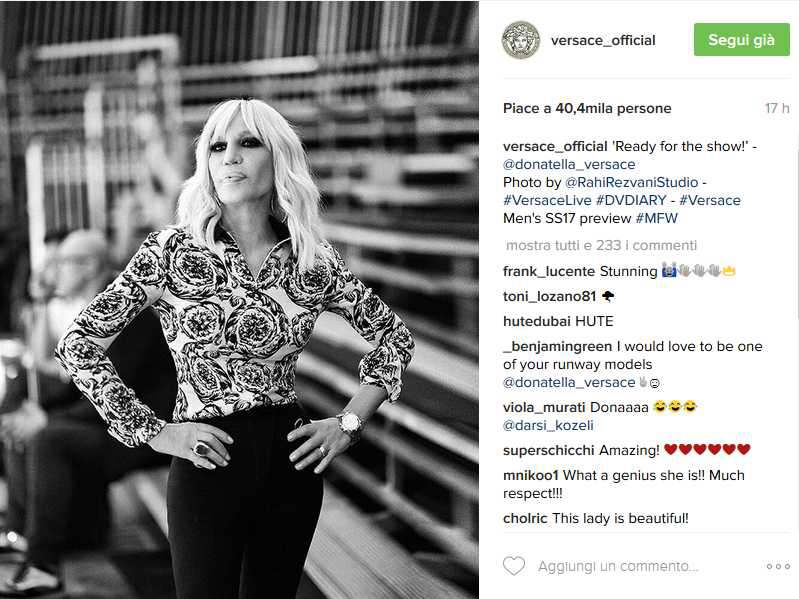Screen dimensions: 799x599
Task: Open commenter frank_lucente's profile
Action: point(549,271)
